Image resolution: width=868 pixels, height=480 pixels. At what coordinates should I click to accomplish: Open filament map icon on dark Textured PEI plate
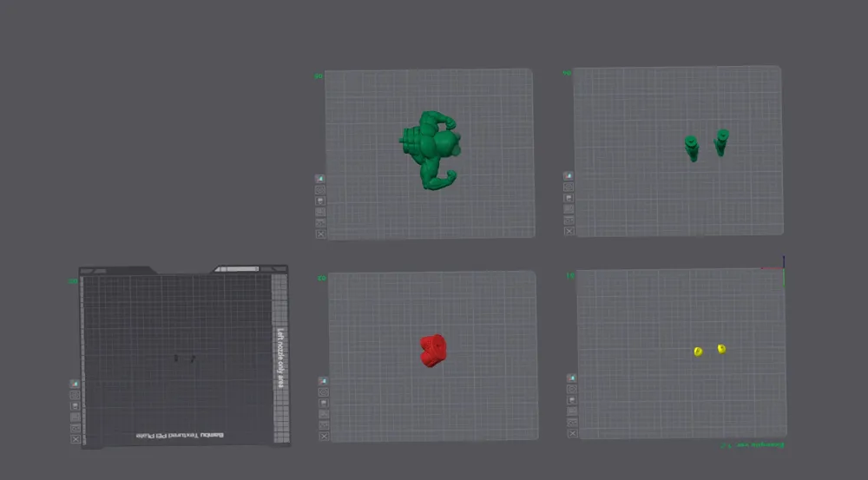tap(76, 384)
